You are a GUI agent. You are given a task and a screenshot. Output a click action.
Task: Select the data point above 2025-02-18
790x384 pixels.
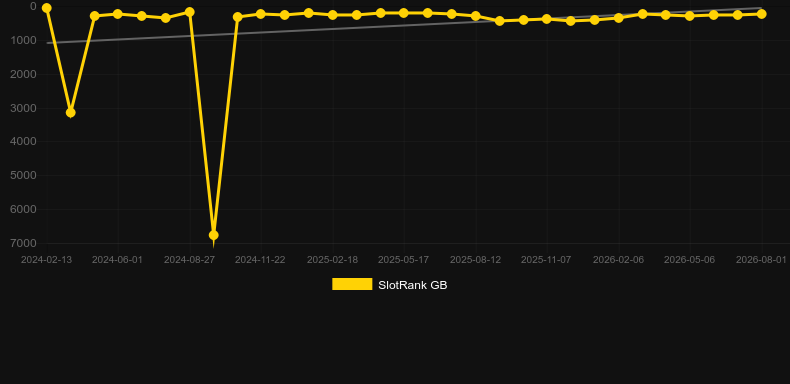333,15
